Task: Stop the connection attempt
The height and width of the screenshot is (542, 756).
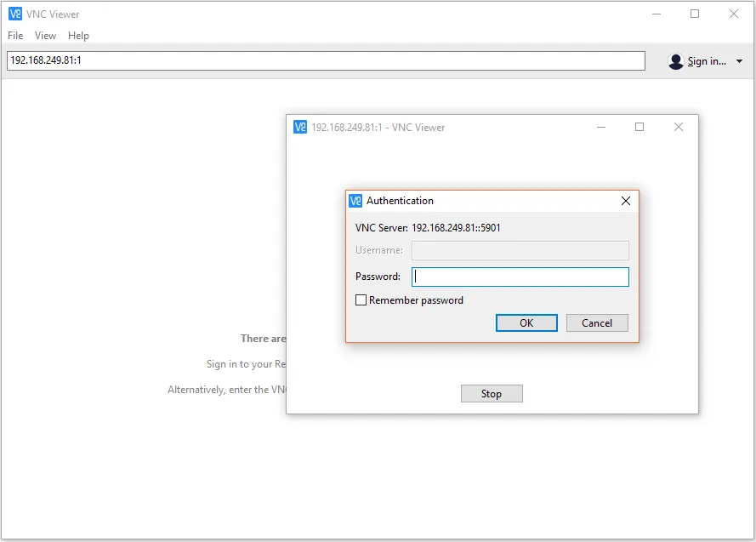Action: [492, 393]
